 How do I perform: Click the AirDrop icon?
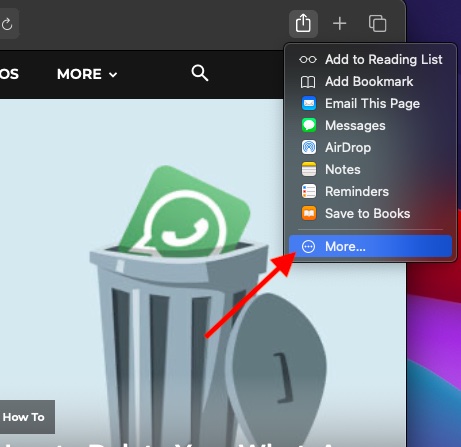309,147
